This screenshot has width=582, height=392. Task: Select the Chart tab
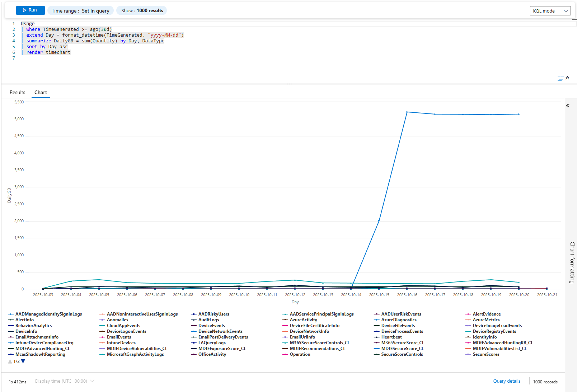(41, 92)
